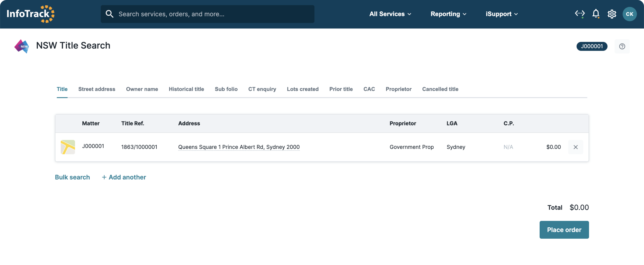644x265 pixels.
Task: Switch to the CT enquiry tab
Action: coord(262,89)
